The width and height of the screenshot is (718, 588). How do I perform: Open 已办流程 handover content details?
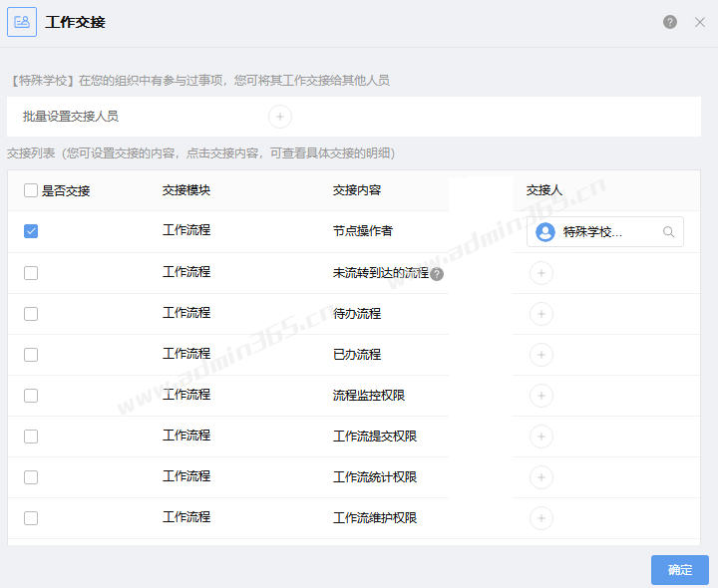tap(357, 355)
